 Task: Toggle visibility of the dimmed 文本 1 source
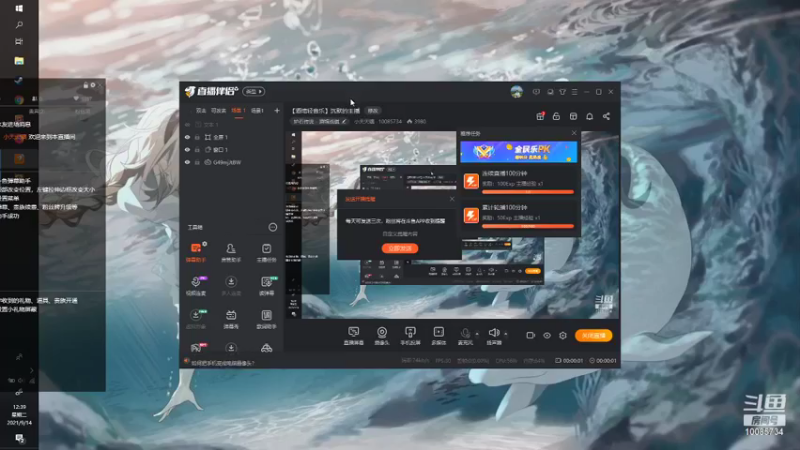pos(187,124)
